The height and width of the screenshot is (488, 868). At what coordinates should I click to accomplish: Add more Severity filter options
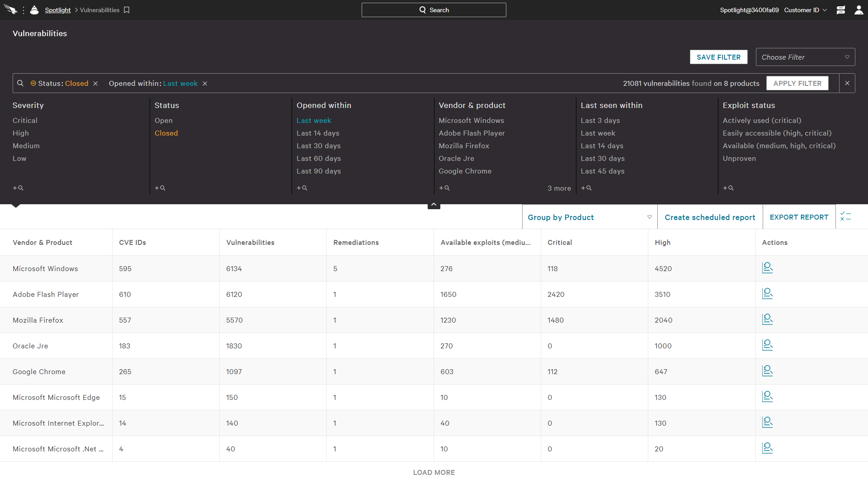[18, 188]
